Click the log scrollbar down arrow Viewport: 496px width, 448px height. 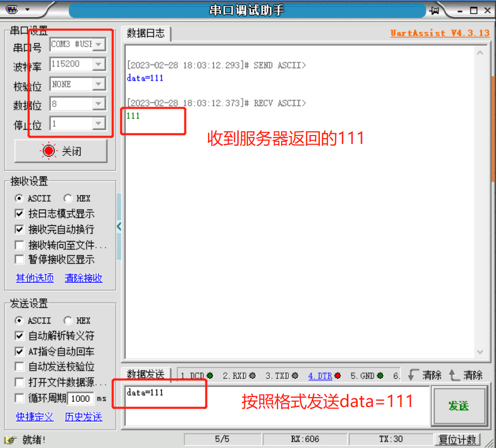[x=480, y=352]
